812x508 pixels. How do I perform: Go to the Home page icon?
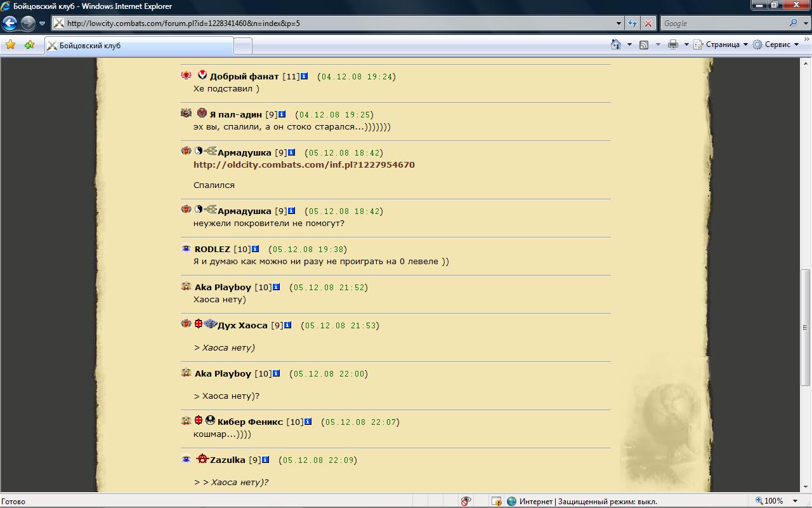click(x=616, y=44)
